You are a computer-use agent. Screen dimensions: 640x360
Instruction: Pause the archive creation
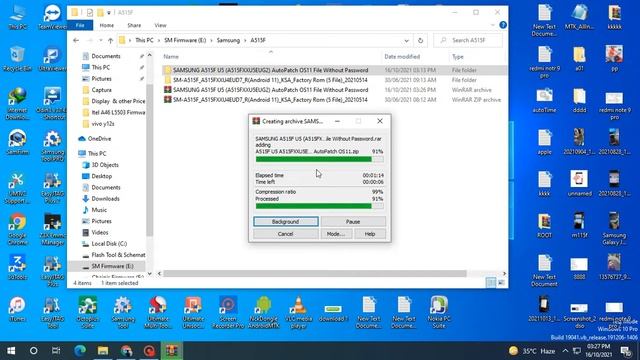pyautogui.click(x=353, y=222)
